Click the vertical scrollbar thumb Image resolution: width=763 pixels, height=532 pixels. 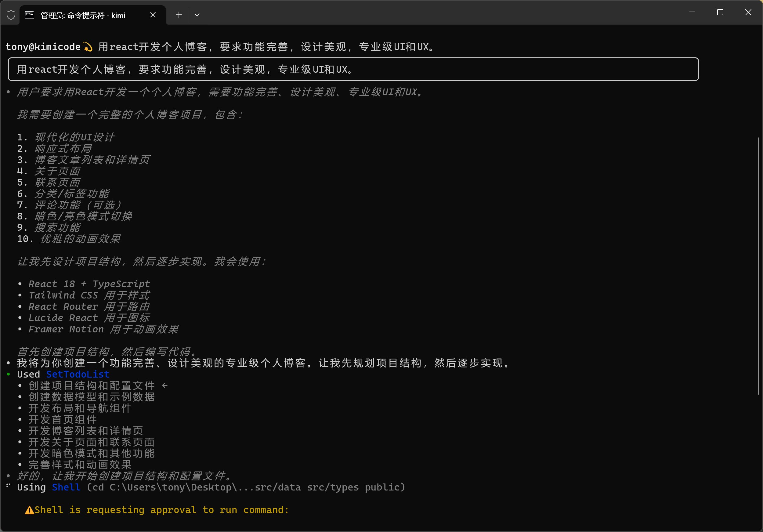click(758, 266)
